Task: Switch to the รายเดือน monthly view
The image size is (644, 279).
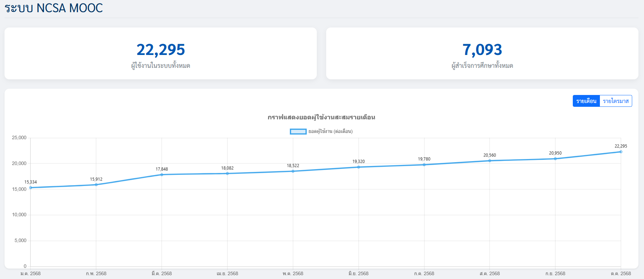Action: pos(586,101)
